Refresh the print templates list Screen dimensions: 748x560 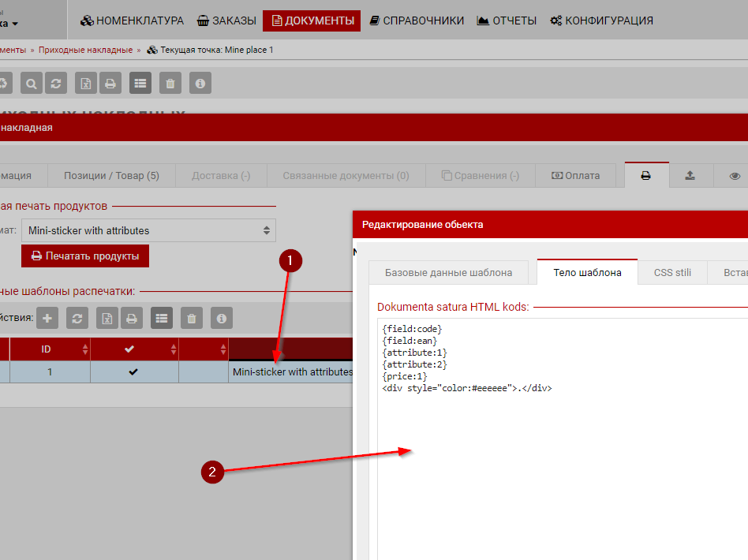77,318
